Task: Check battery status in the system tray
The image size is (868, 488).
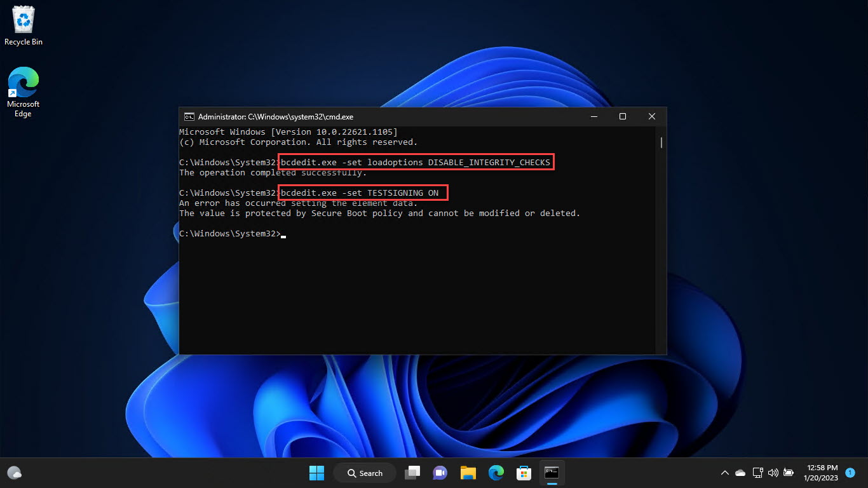Action: point(789,473)
